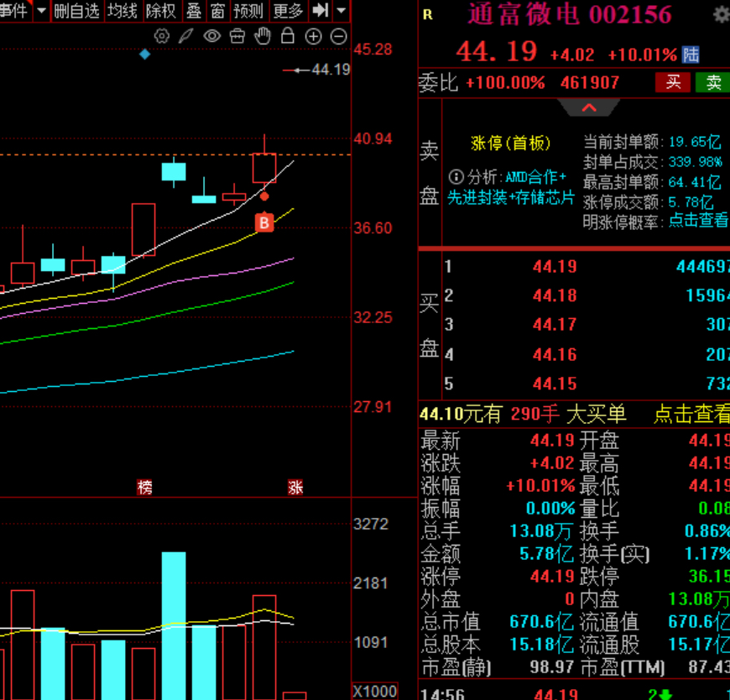Select the drawing pen tool
This screenshot has width=730, height=700.
(186, 36)
